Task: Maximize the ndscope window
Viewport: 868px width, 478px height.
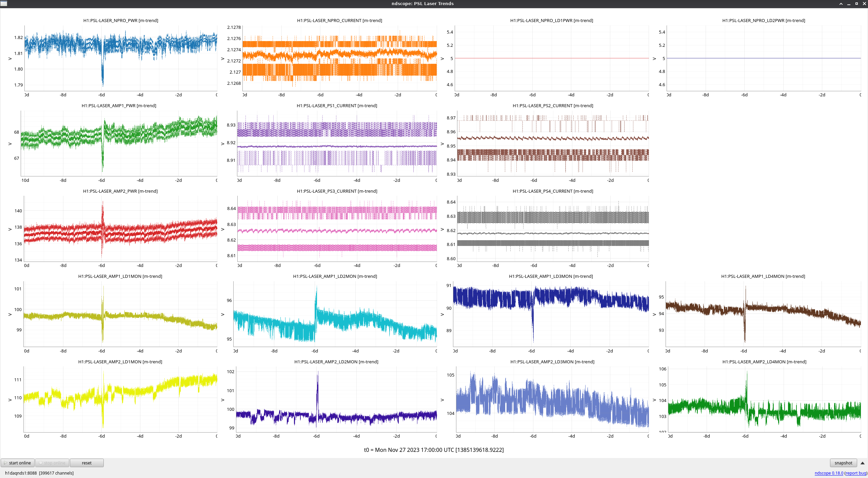Action: [856, 4]
